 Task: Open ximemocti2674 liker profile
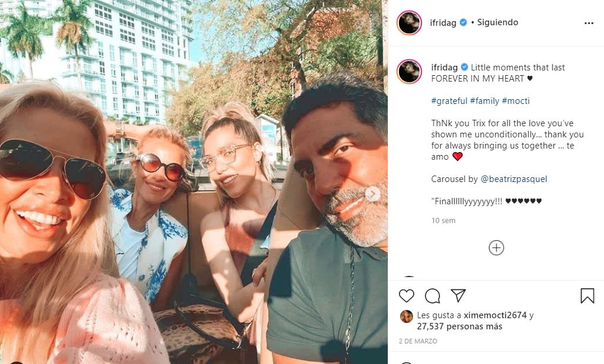(495, 315)
